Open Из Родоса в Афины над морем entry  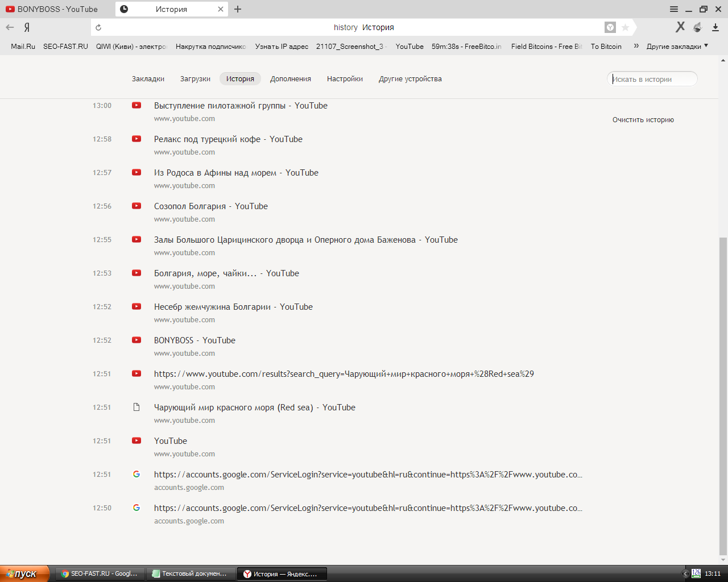click(236, 173)
